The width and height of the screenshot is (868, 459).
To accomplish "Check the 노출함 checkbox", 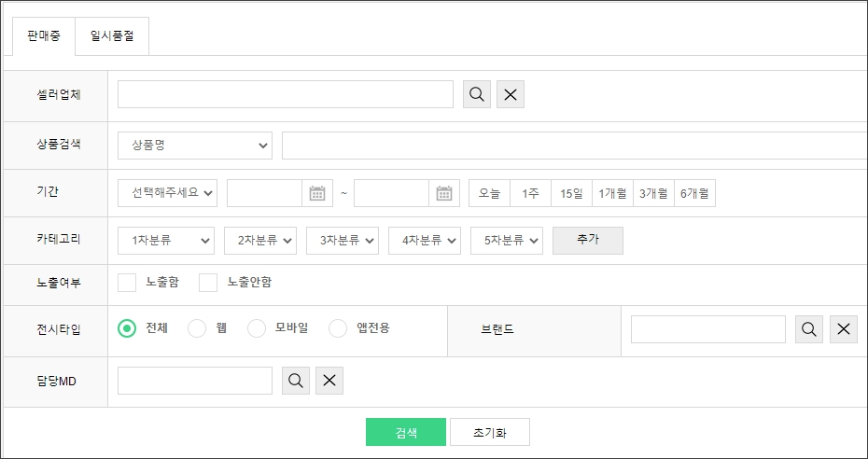I will 128,282.
